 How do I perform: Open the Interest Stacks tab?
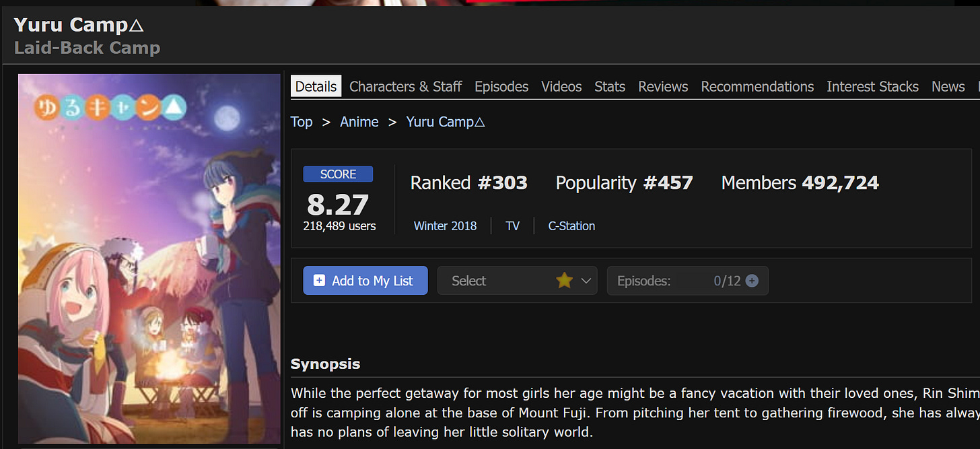click(872, 86)
